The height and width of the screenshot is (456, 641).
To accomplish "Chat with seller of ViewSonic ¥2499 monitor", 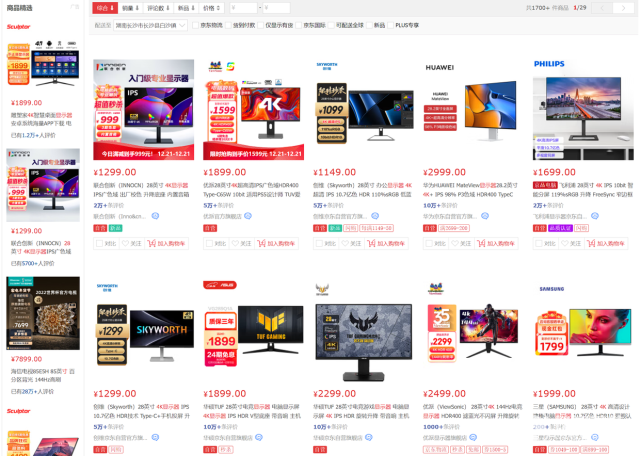I will [473, 438].
